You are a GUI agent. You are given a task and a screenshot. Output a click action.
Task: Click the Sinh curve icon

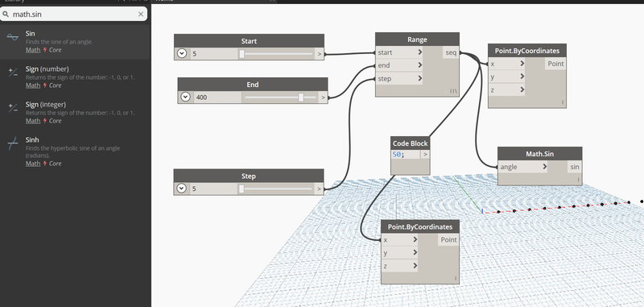(13, 144)
